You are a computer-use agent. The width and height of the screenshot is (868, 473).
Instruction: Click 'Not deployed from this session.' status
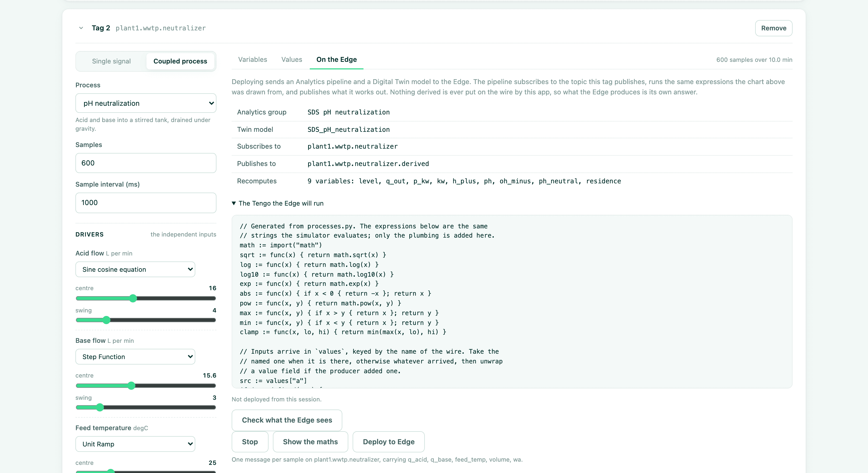[276, 399]
